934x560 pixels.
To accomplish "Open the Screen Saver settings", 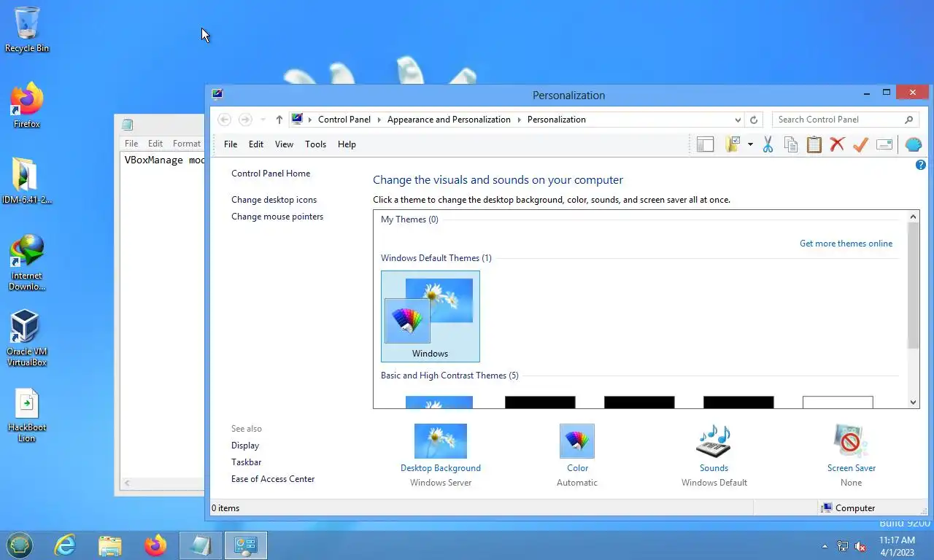I will pyautogui.click(x=852, y=455).
